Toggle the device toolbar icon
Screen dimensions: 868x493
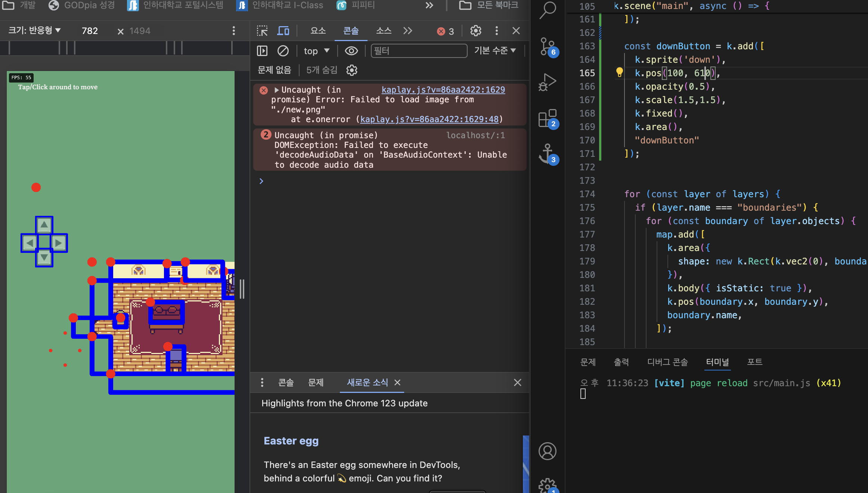(x=283, y=31)
